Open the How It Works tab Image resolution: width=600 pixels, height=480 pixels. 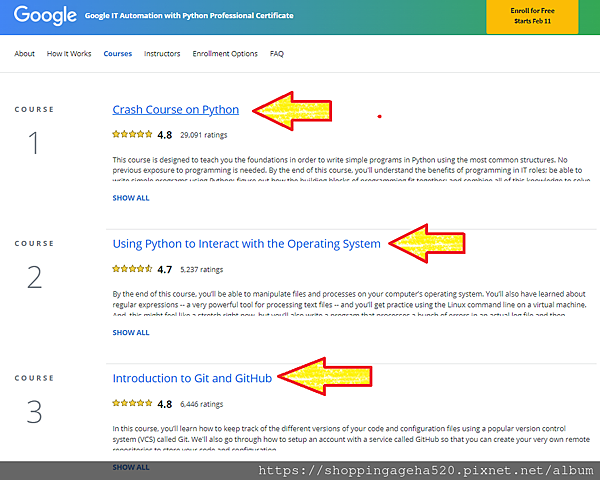coord(69,54)
